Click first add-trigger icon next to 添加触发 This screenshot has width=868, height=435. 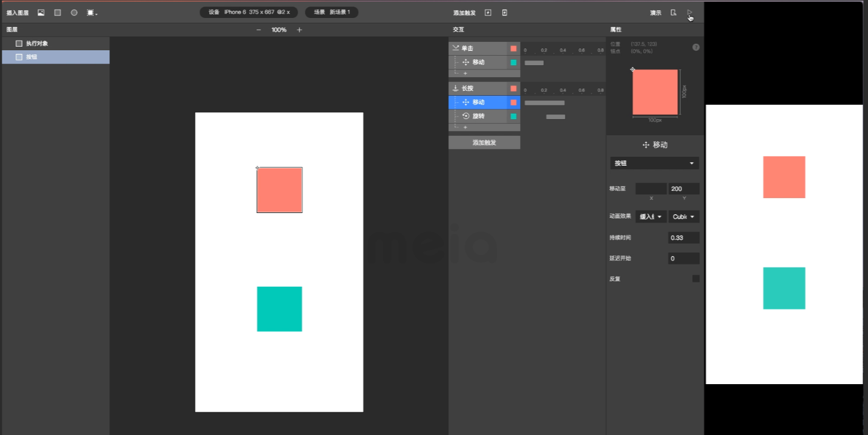[x=488, y=13]
